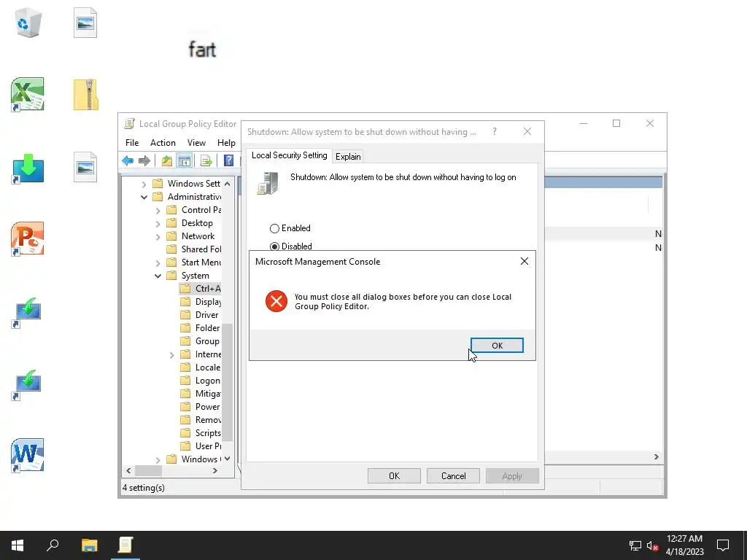Expand the Internet tree node under System
Image resolution: width=747 pixels, height=560 pixels.
[x=171, y=355]
